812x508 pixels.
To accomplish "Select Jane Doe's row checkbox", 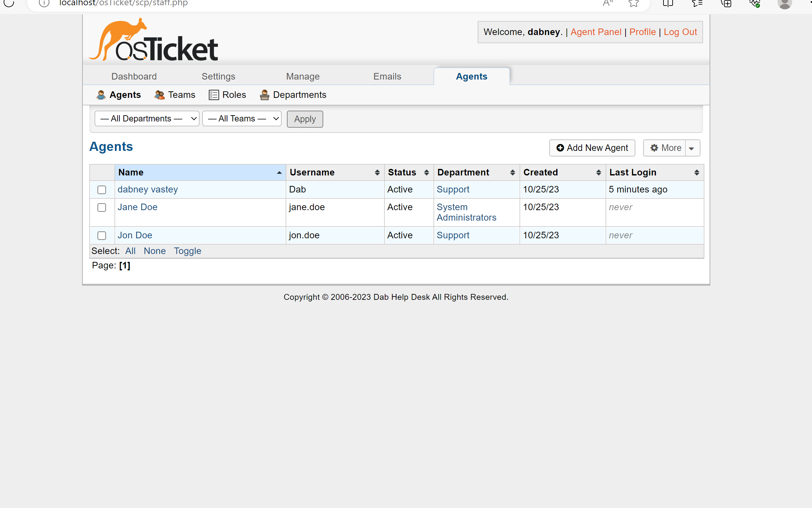I will (102, 208).
